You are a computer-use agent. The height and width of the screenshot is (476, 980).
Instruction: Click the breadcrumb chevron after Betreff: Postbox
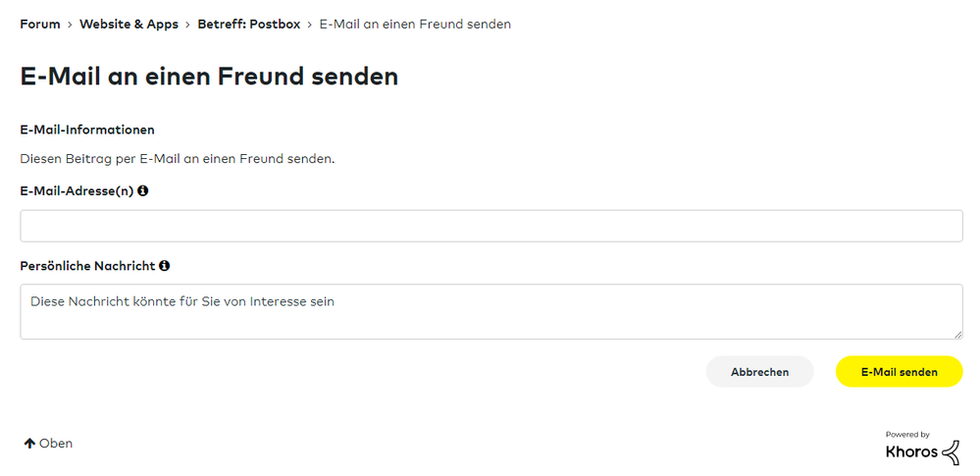pos(310,25)
